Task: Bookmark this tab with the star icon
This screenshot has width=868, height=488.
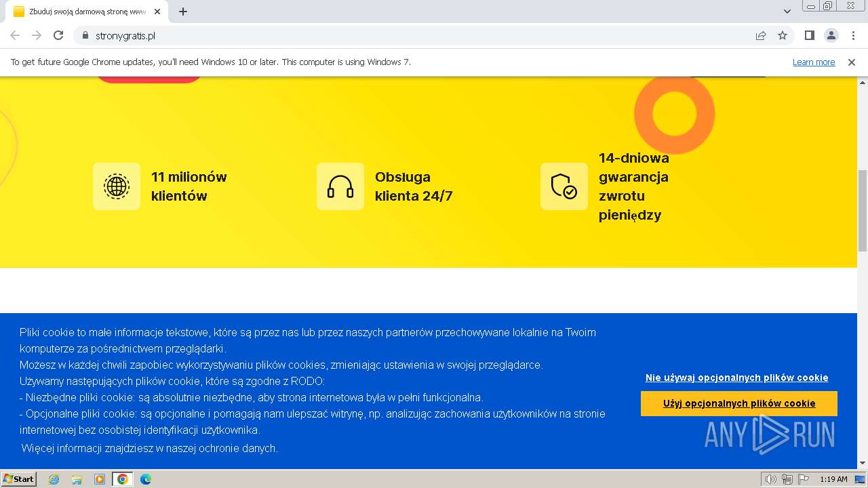Action: [x=783, y=35]
